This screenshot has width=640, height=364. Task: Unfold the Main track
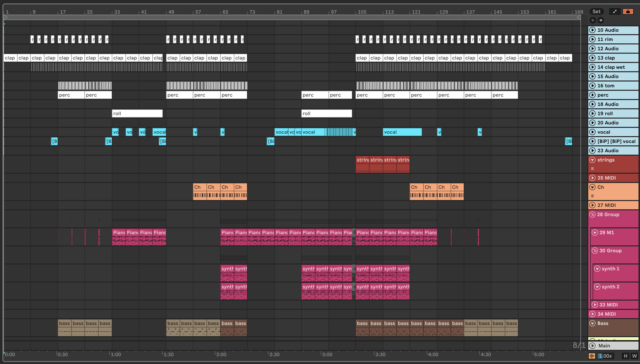point(592,345)
